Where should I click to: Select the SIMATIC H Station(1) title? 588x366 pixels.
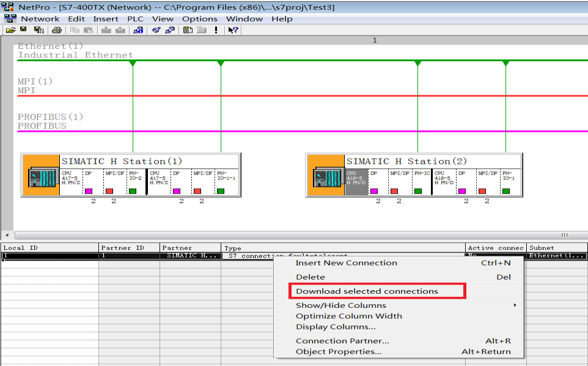[x=122, y=162]
